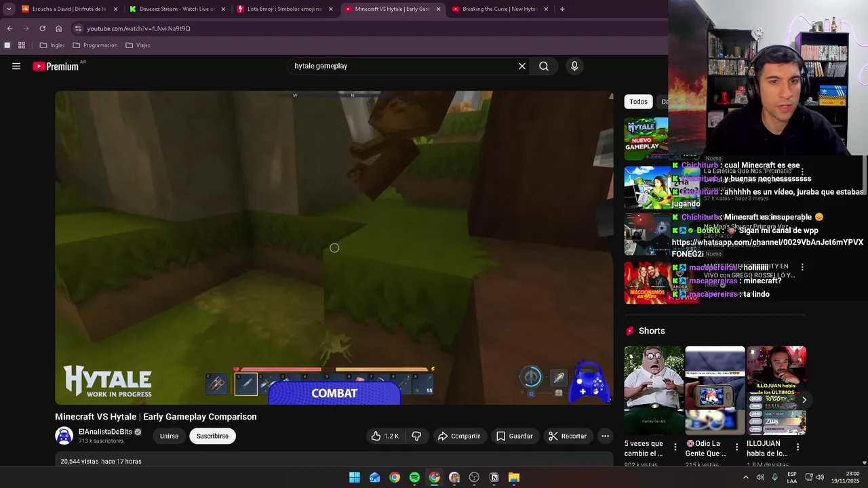Image resolution: width=868 pixels, height=488 pixels.
Task: Clear the search box with X
Action: point(522,66)
